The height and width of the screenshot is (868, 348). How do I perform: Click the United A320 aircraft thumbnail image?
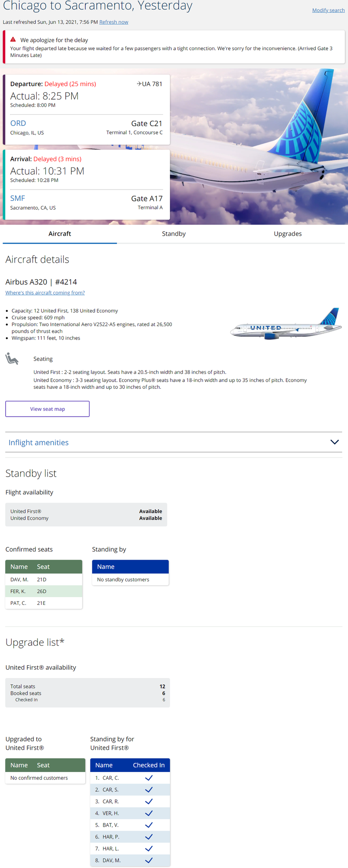click(x=285, y=324)
